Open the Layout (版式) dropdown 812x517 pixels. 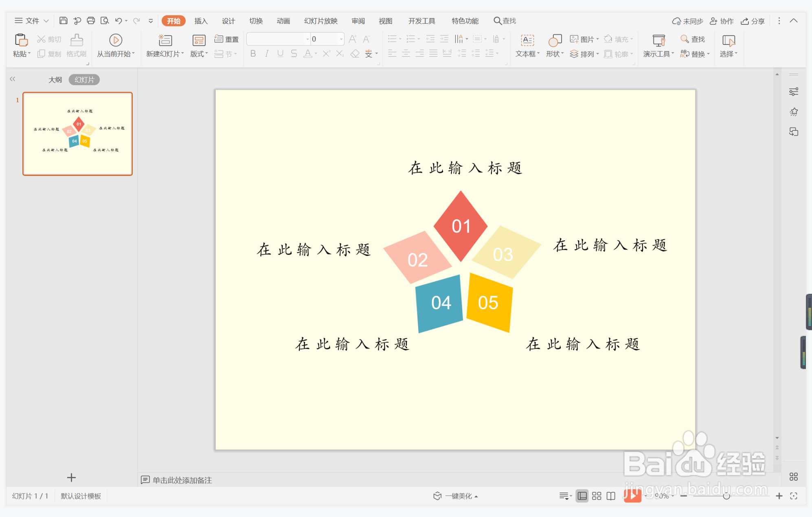click(199, 54)
